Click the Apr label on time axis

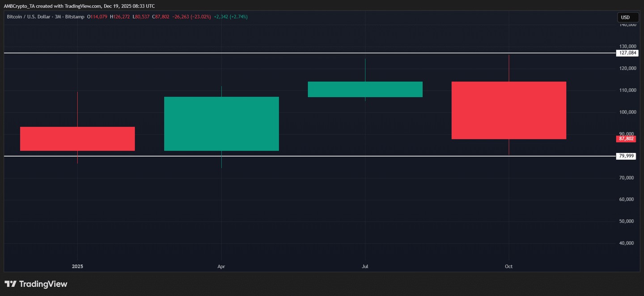(x=221, y=266)
